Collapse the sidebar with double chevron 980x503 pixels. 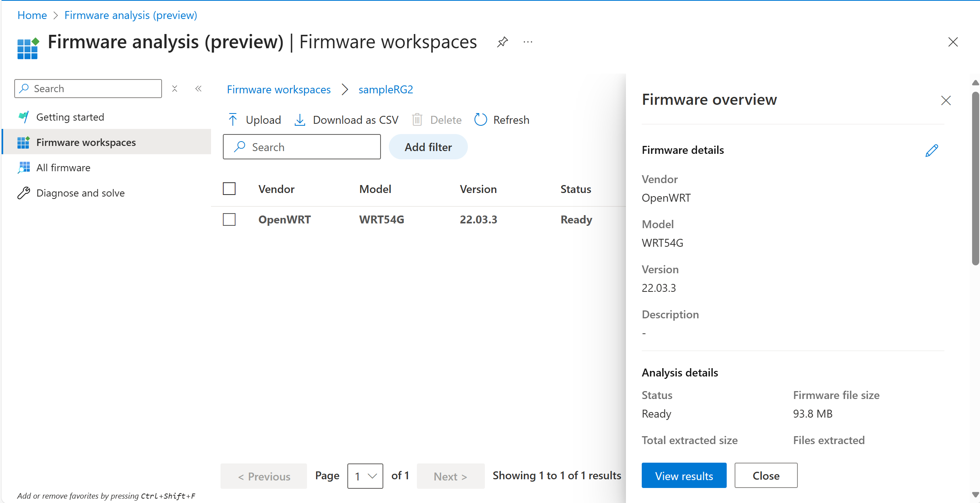point(198,89)
